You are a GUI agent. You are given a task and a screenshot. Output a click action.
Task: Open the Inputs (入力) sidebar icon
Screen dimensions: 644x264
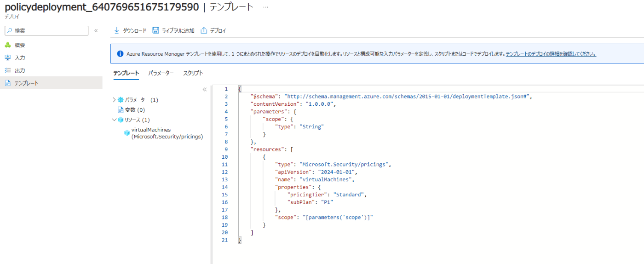click(7, 57)
